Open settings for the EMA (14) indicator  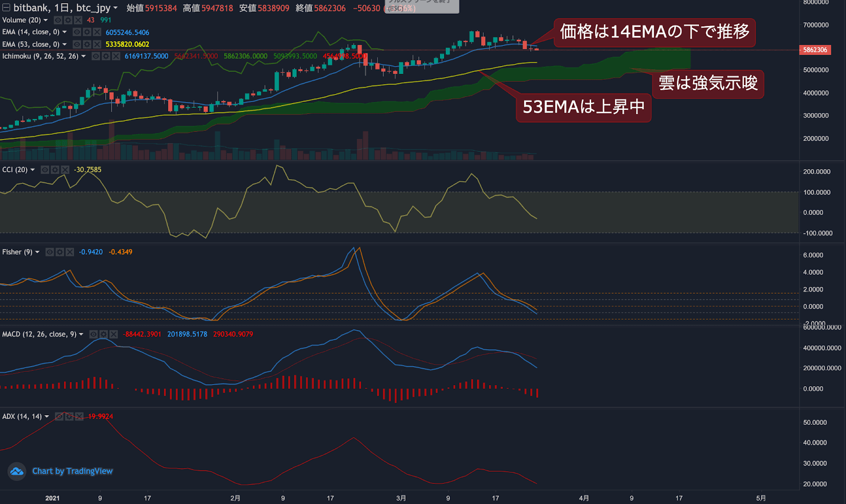tap(86, 32)
